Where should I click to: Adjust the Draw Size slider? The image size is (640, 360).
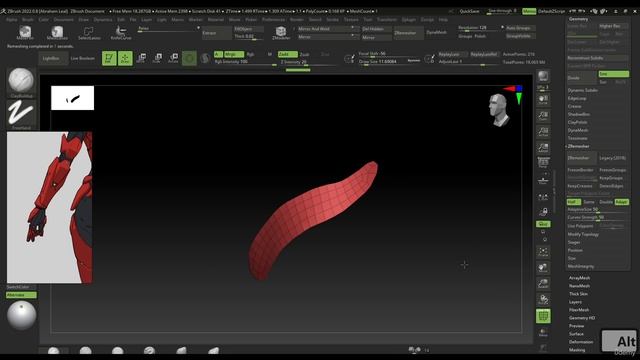389,62
